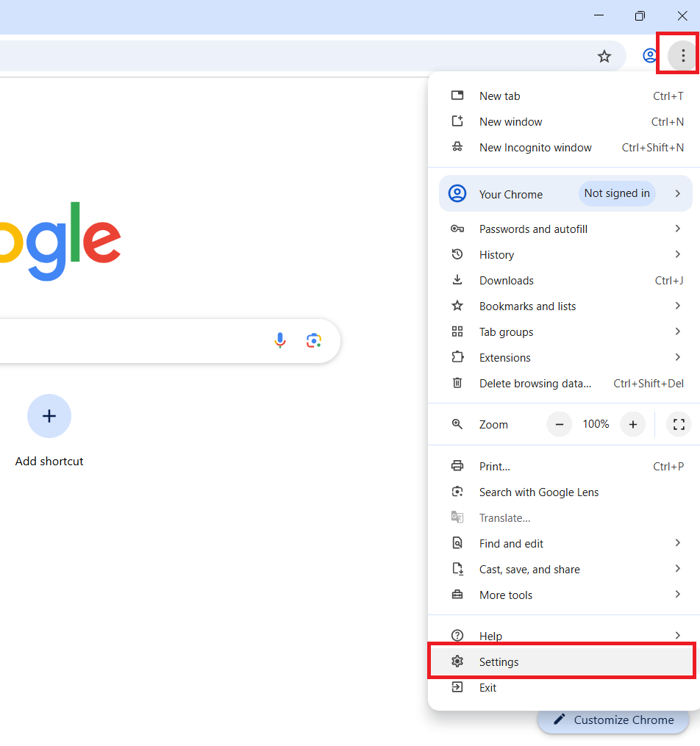Click the file icon beside Cast, save, and share

click(x=457, y=569)
